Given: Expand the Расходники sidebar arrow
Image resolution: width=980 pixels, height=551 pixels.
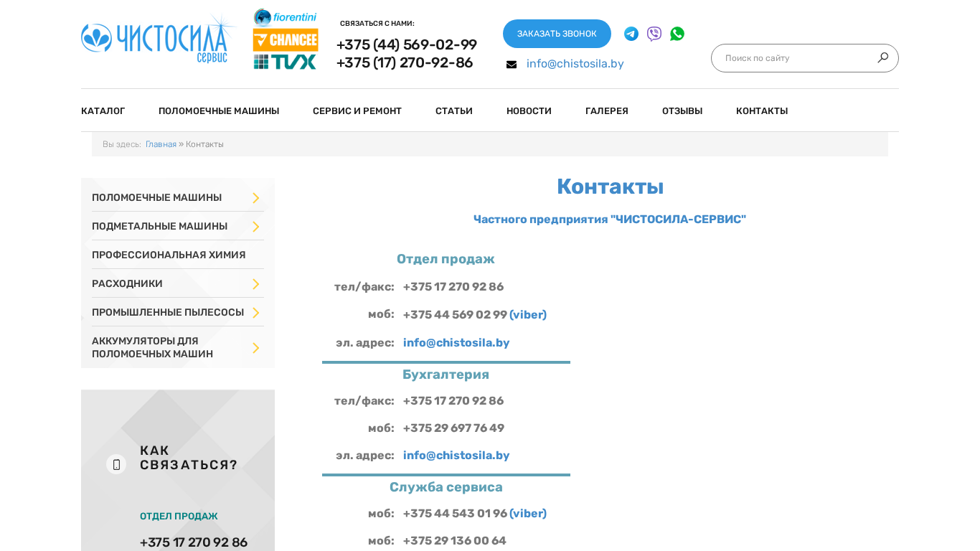Looking at the screenshot, I should 256,284.
